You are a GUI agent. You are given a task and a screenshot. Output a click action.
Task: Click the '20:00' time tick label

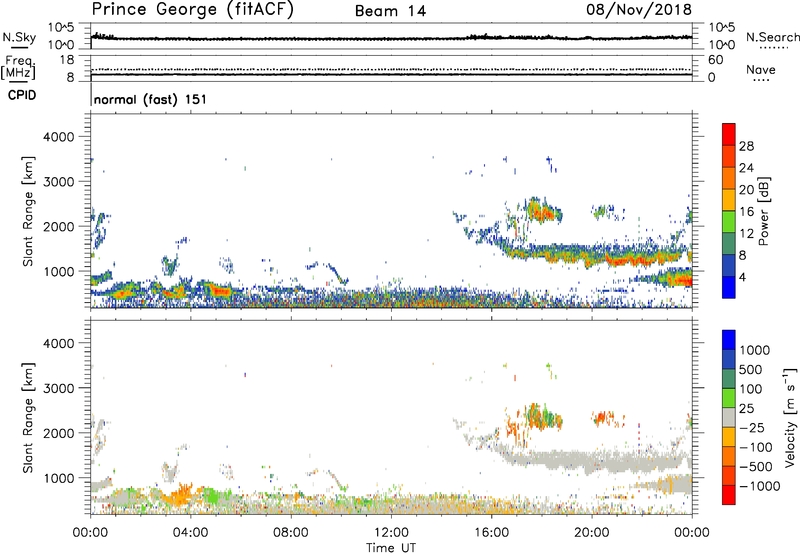pos(591,533)
